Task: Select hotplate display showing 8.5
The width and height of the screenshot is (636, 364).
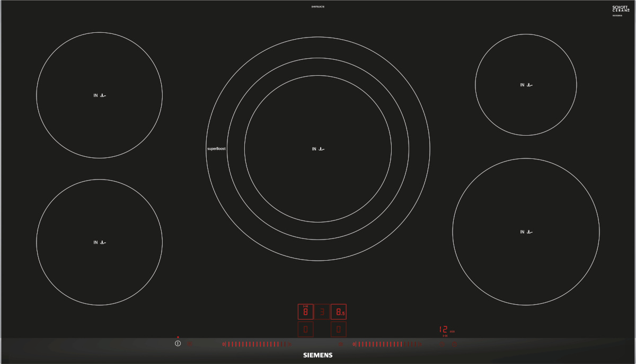Action: click(339, 312)
